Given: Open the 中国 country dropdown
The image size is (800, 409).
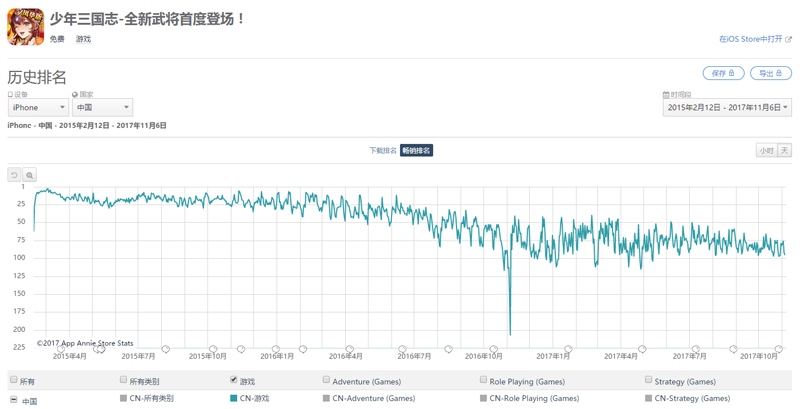Looking at the screenshot, I should [x=103, y=108].
